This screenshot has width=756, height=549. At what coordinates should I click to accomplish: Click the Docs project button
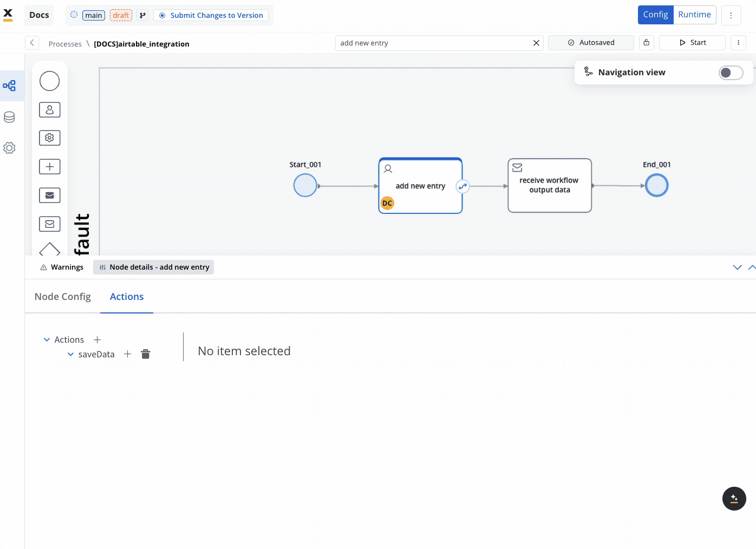click(x=39, y=15)
